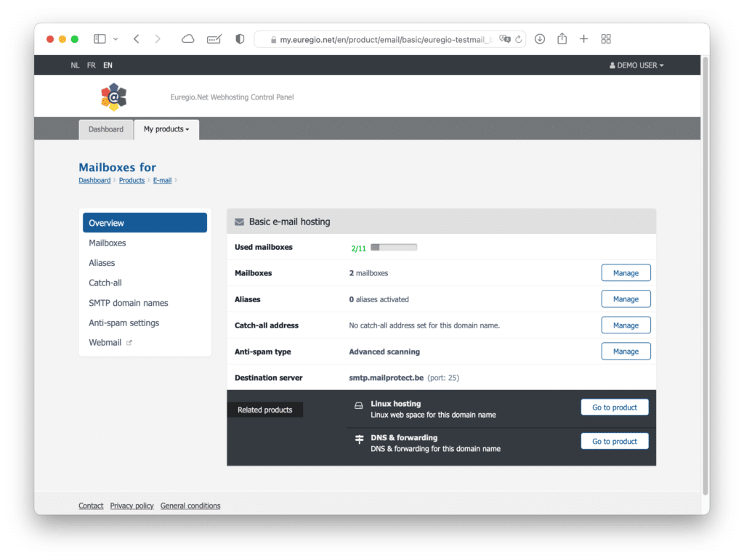The image size is (744, 560).
Task: Open the tab overview grid icon
Action: [x=606, y=38]
